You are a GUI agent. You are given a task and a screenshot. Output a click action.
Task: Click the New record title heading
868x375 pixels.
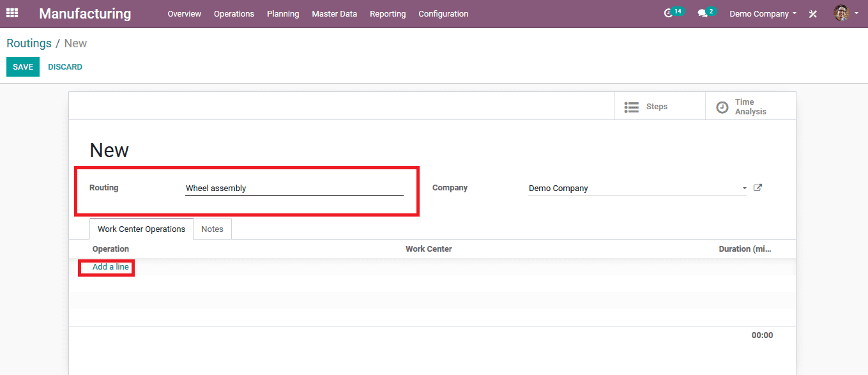pos(109,150)
